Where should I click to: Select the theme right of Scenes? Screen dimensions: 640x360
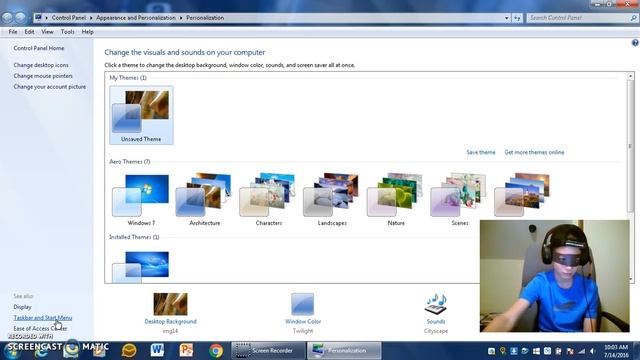[522, 195]
